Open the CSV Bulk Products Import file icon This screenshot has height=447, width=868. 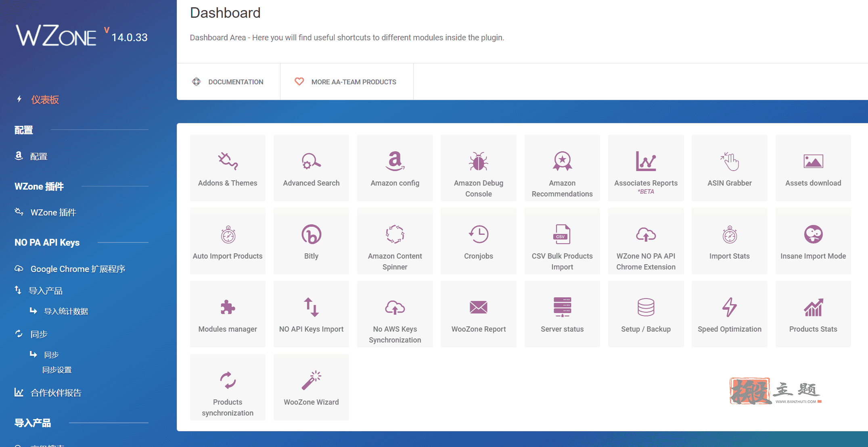562,234
